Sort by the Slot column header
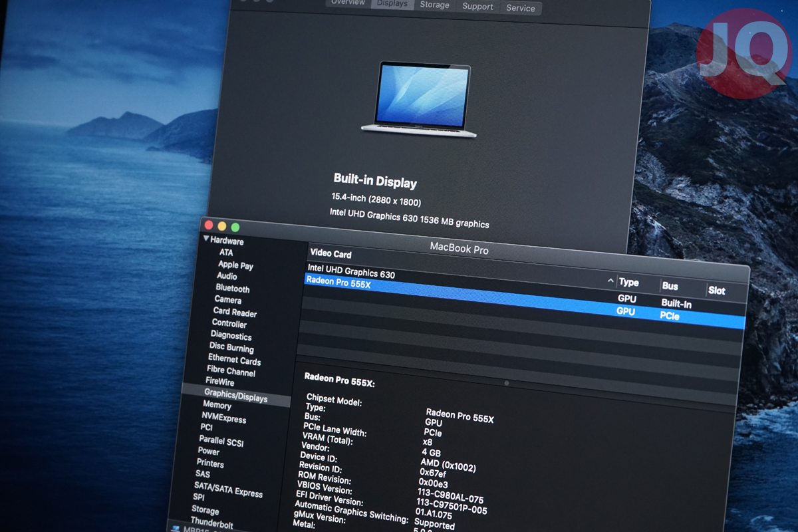Image resolution: width=798 pixels, height=532 pixels. 717,290
